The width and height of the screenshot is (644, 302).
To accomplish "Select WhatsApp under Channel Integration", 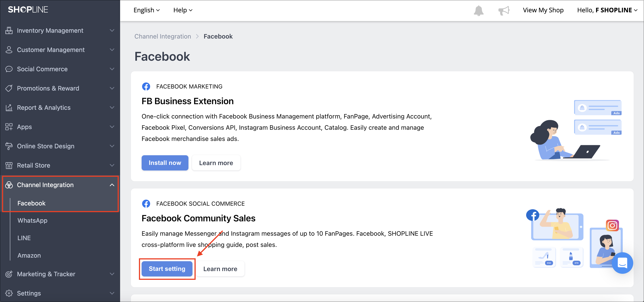I will [32, 220].
